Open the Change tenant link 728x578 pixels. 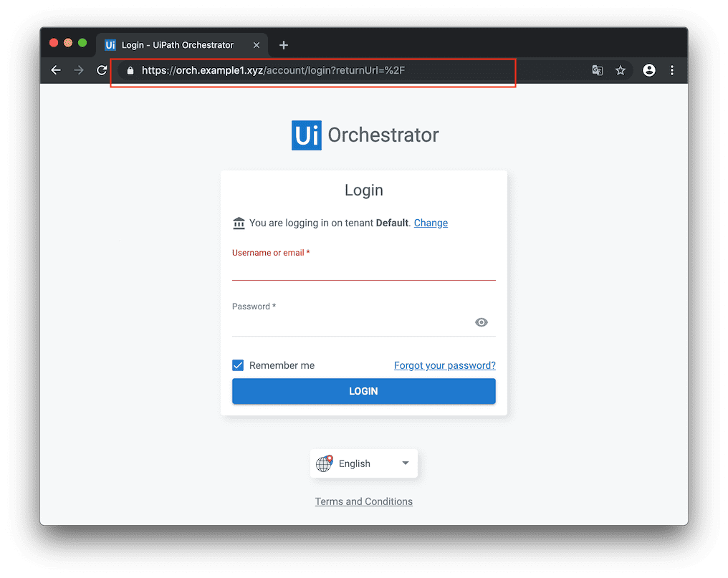[431, 223]
